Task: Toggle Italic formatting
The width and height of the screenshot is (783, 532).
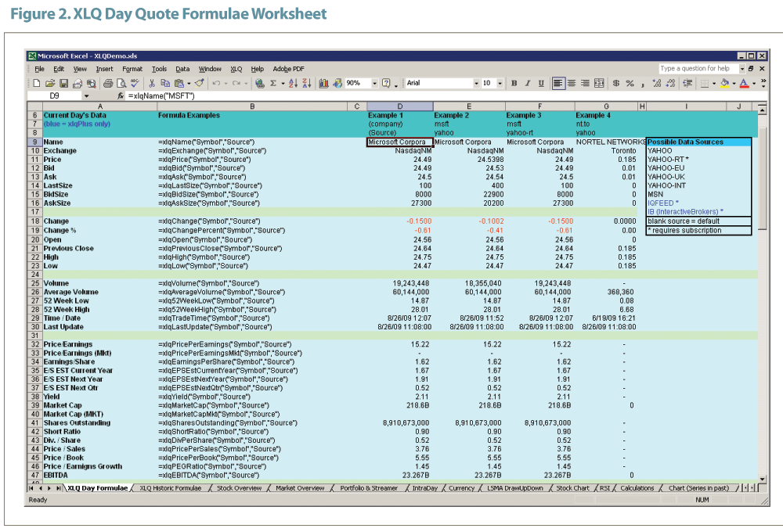Action: point(527,84)
